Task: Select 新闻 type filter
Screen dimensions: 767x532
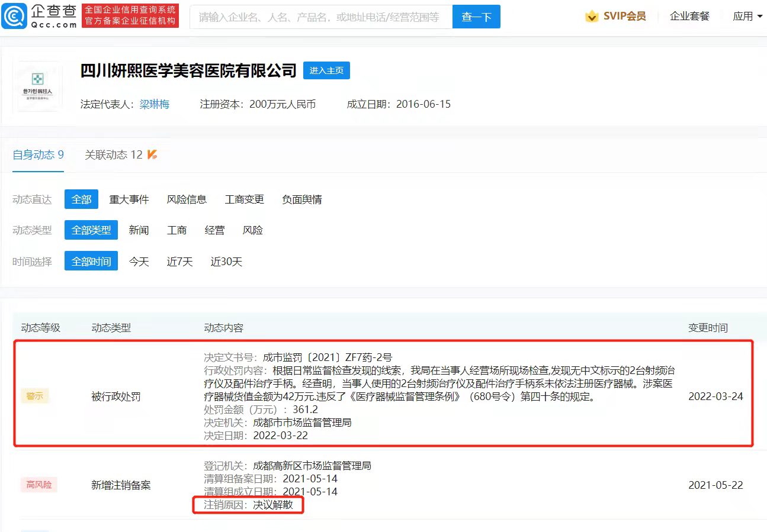Action: coord(139,230)
